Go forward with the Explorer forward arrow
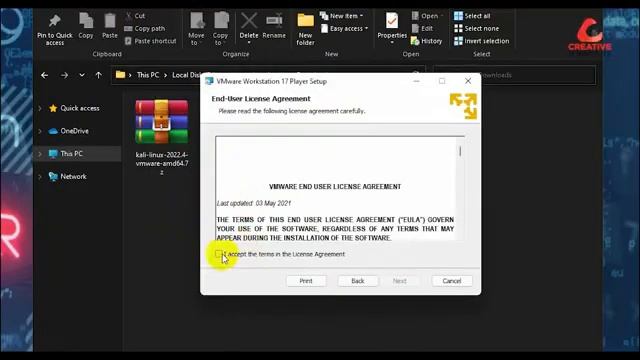This screenshot has height=360, width=640. point(64,75)
